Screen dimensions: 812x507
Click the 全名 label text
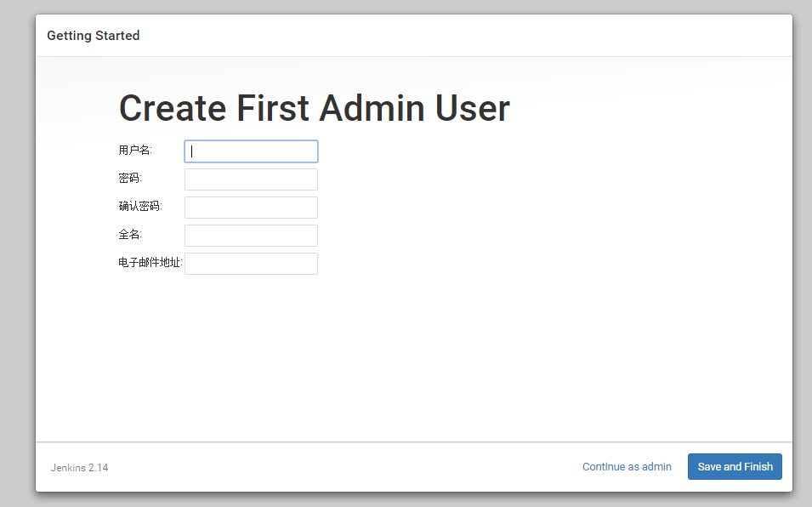click(x=130, y=235)
